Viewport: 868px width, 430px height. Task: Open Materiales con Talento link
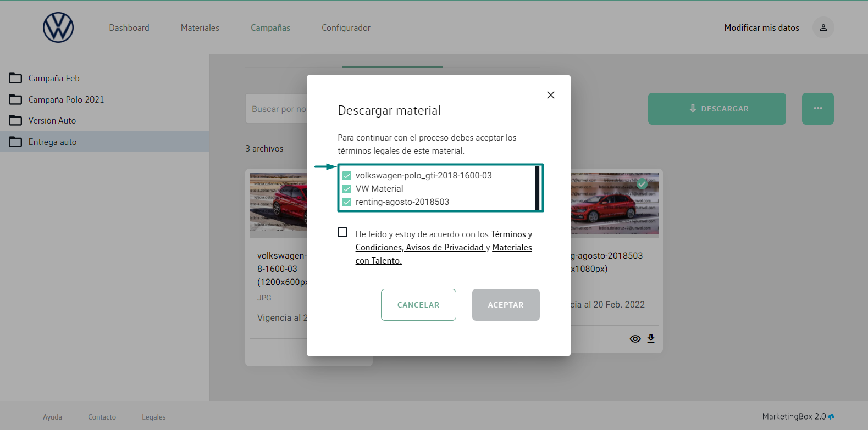click(x=444, y=254)
